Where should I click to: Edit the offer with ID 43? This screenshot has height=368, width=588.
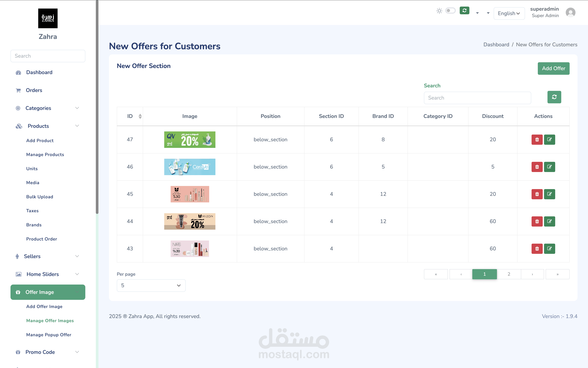[x=549, y=249]
